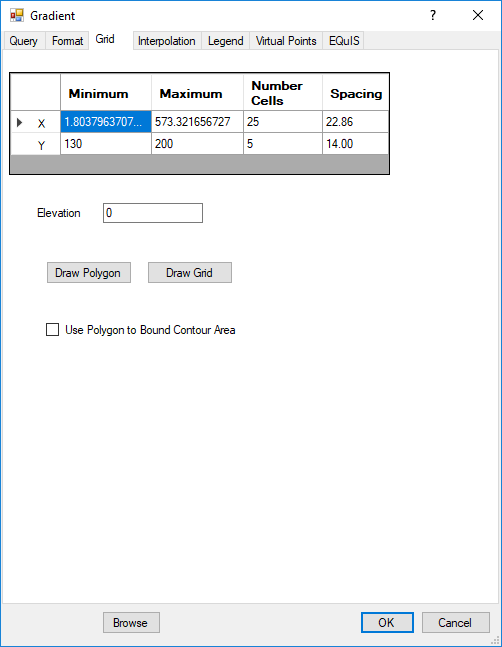Select the X Maximum cell 573.321656727

coord(197,122)
